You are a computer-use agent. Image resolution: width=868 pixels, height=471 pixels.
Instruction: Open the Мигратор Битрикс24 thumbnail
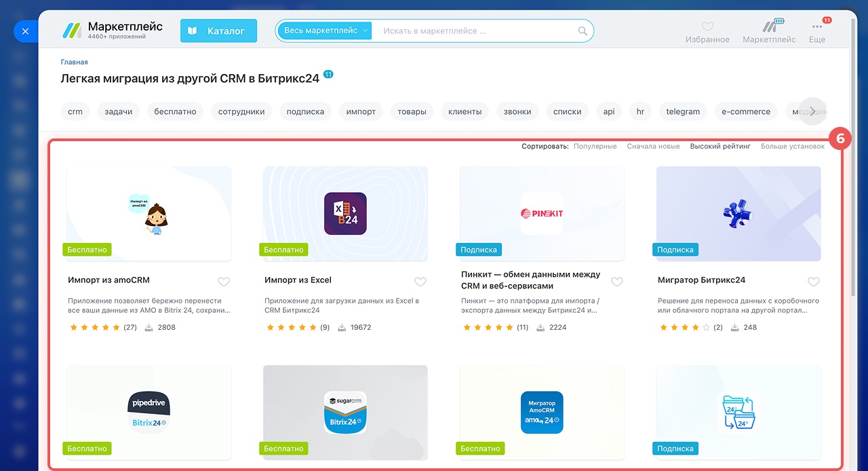pyautogui.click(x=738, y=214)
